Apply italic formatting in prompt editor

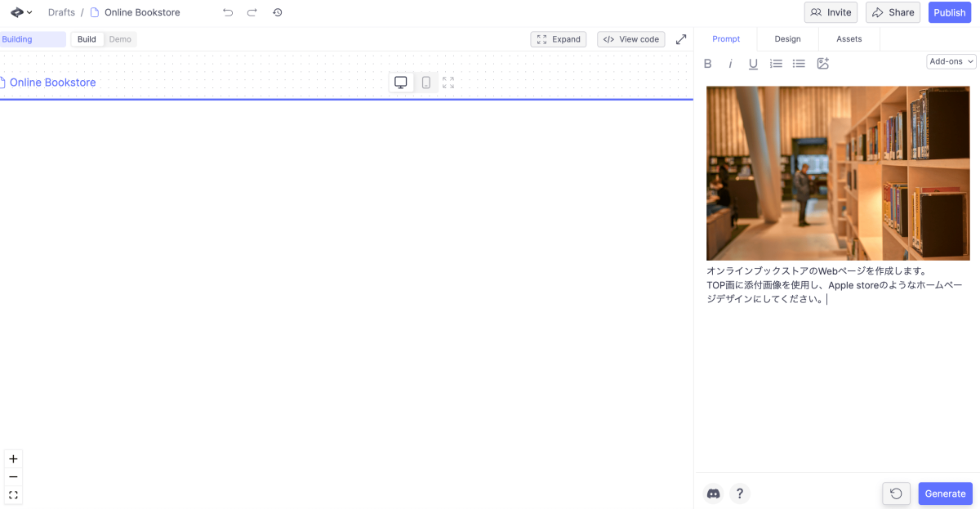[x=731, y=64]
